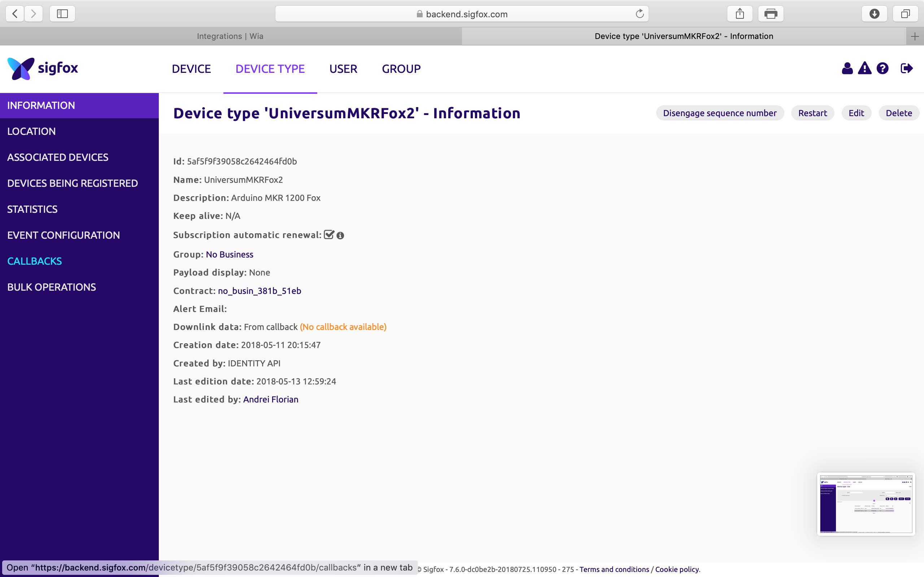Image resolution: width=924 pixels, height=577 pixels.
Task: Open the CALLBACKS sidebar section
Action: (x=34, y=261)
